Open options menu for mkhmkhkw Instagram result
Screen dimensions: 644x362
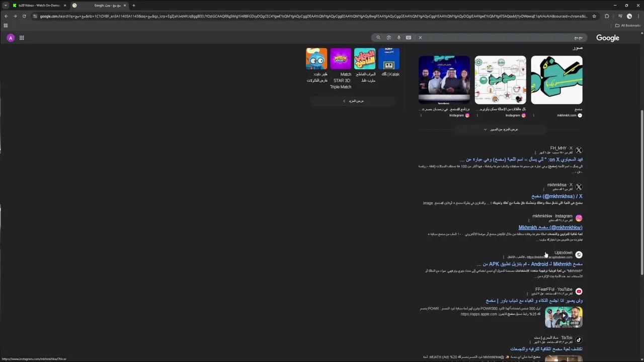click(x=529, y=220)
